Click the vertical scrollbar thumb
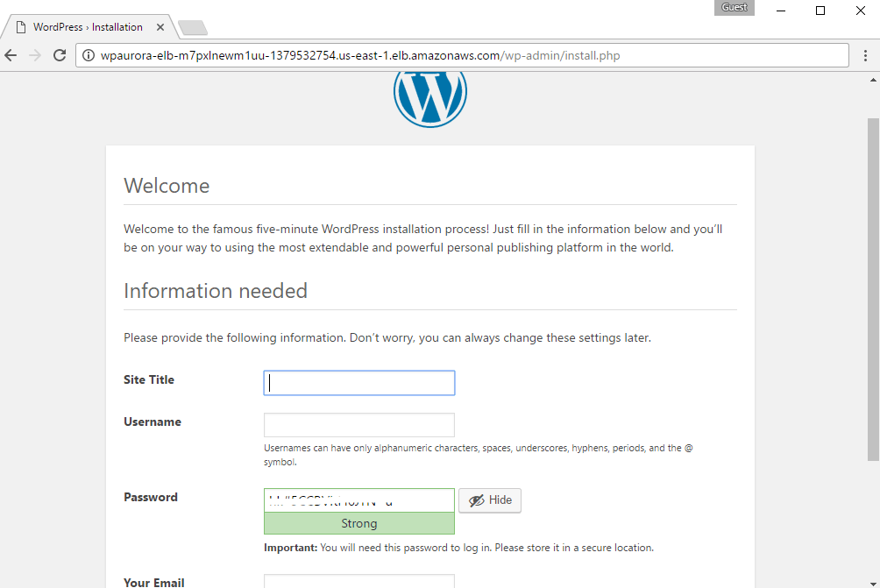 pos(873,289)
